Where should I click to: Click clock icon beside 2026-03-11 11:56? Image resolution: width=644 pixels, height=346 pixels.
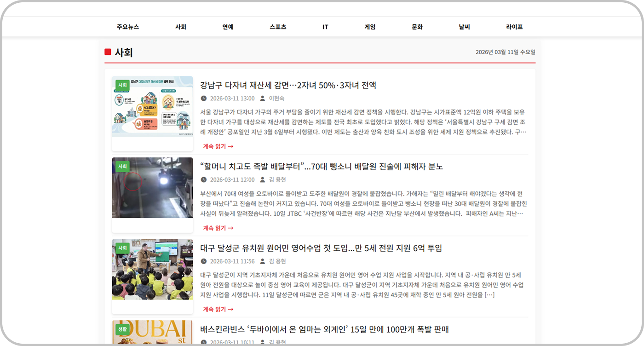pyautogui.click(x=204, y=261)
